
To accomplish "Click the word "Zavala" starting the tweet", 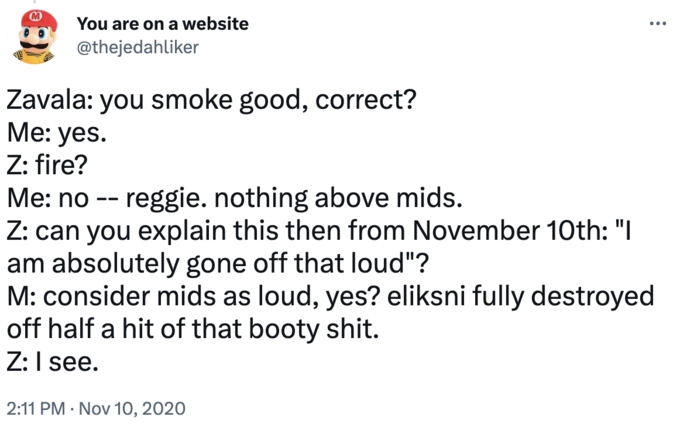I will coord(46,101).
